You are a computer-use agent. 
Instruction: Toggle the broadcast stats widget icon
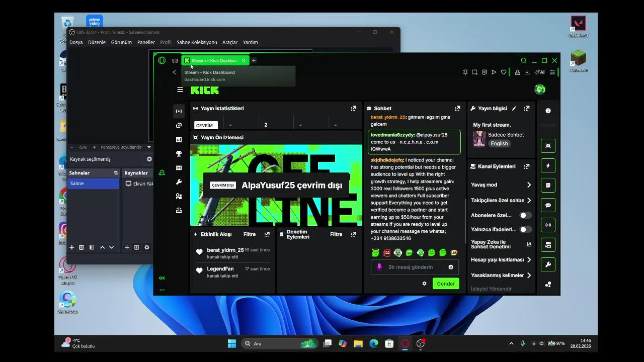coord(548,225)
